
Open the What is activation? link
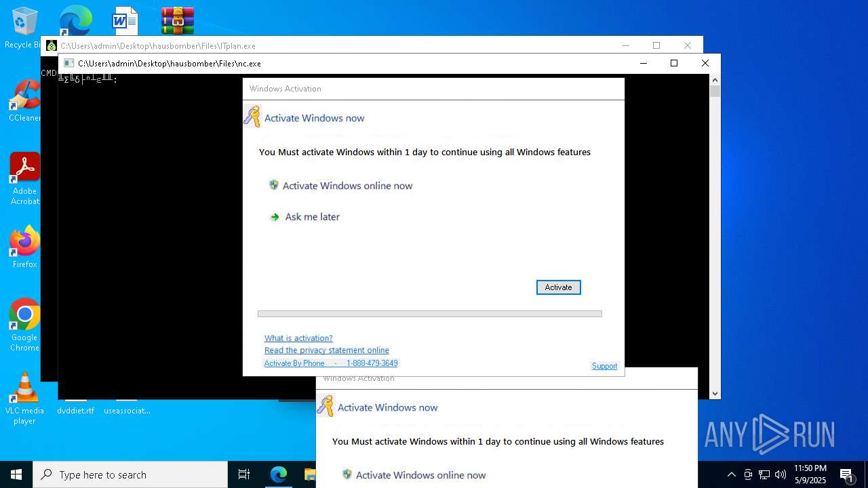coord(298,338)
